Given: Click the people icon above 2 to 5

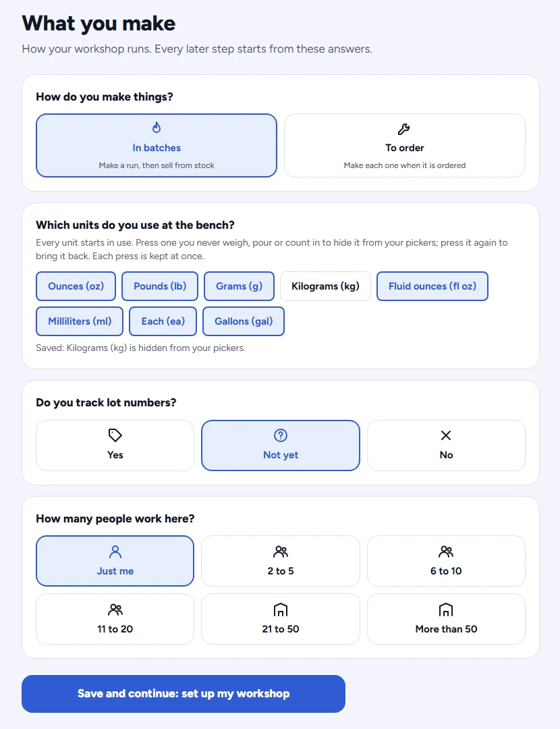Looking at the screenshot, I should (x=281, y=552).
